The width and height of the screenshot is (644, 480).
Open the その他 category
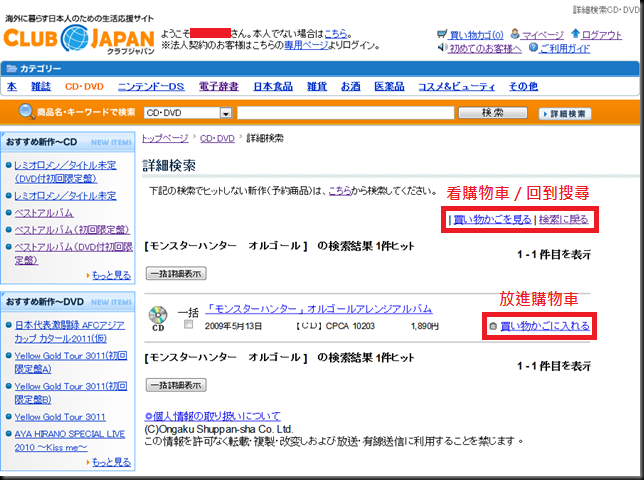[523, 87]
